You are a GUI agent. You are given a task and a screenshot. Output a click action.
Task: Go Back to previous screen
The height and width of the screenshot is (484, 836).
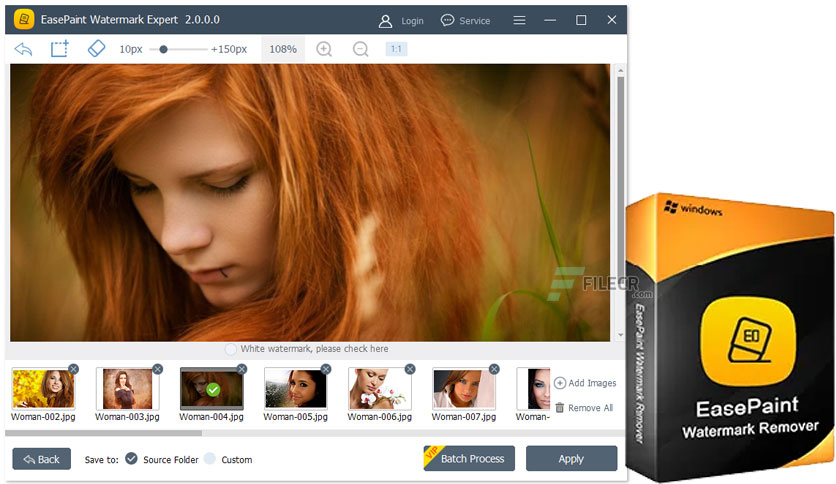[41, 459]
